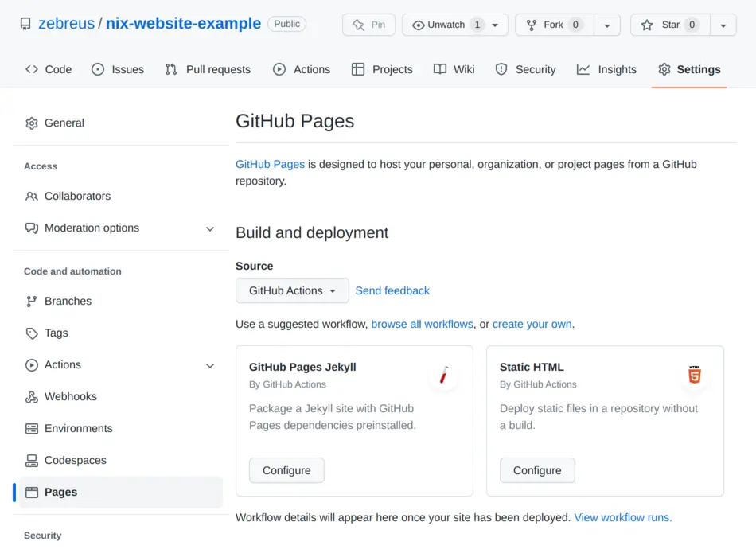The height and width of the screenshot is (557, 756).
Task: Click the Codespaces computer icon
Action: 32,461
